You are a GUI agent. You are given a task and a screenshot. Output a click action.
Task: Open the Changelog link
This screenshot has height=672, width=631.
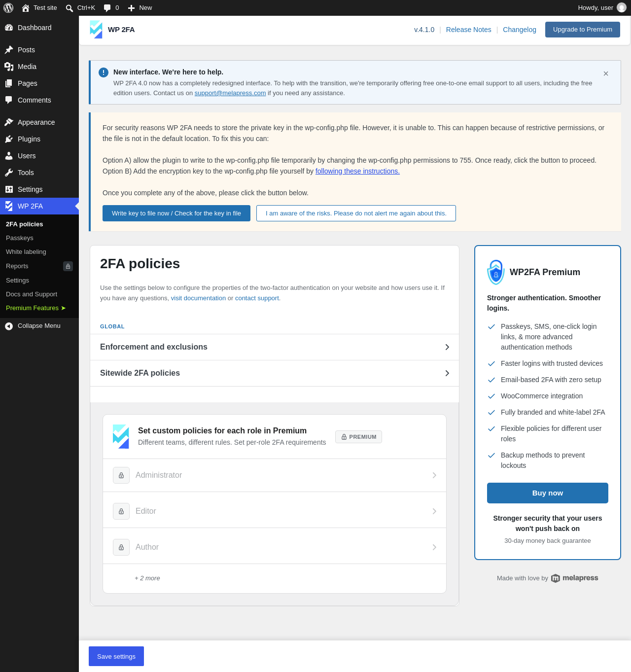(x=520, y=30)
